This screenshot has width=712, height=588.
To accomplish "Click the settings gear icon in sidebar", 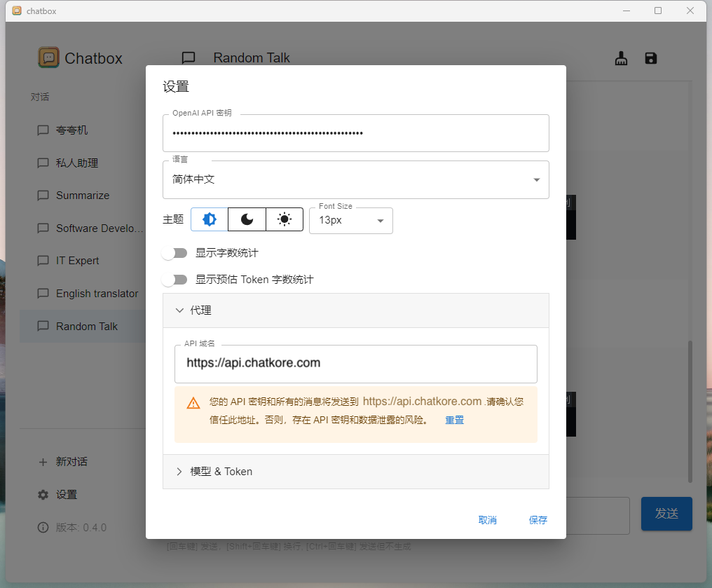I will [43, 495].
